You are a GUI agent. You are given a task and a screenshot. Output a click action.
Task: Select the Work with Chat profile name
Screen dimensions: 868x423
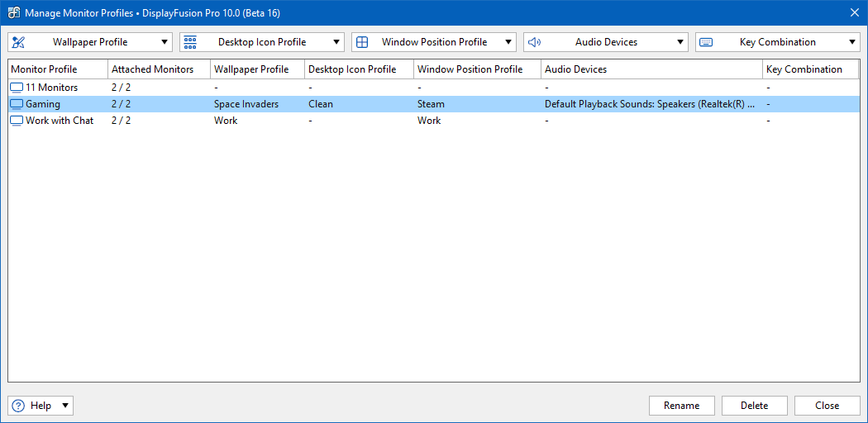click(60, 121)
